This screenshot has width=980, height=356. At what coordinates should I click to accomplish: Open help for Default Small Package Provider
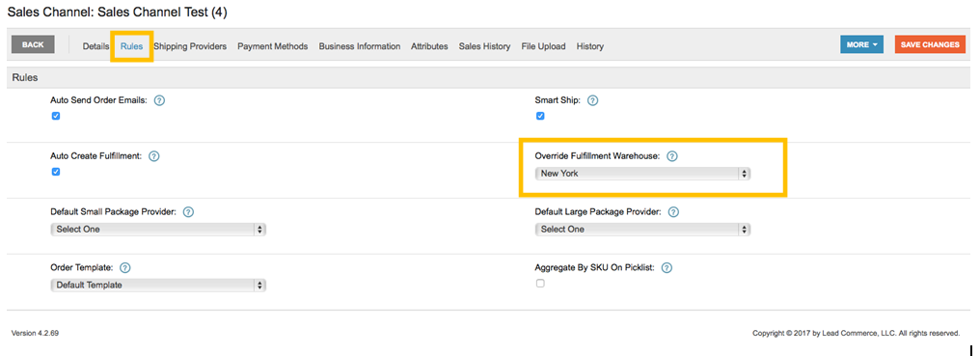(188, 212)
